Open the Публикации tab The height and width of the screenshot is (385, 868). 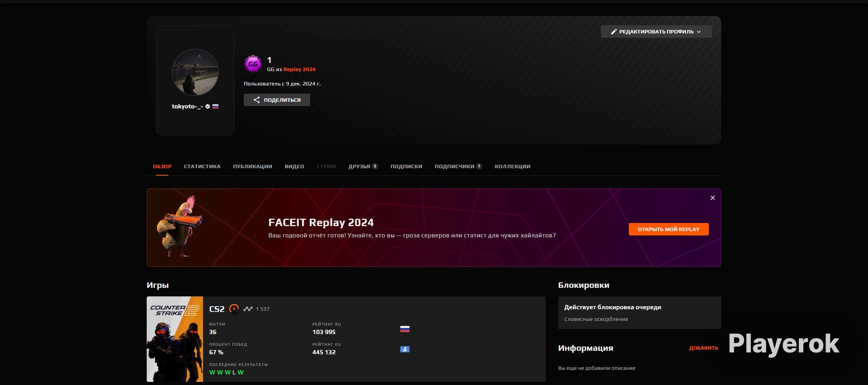click(252, 166)
